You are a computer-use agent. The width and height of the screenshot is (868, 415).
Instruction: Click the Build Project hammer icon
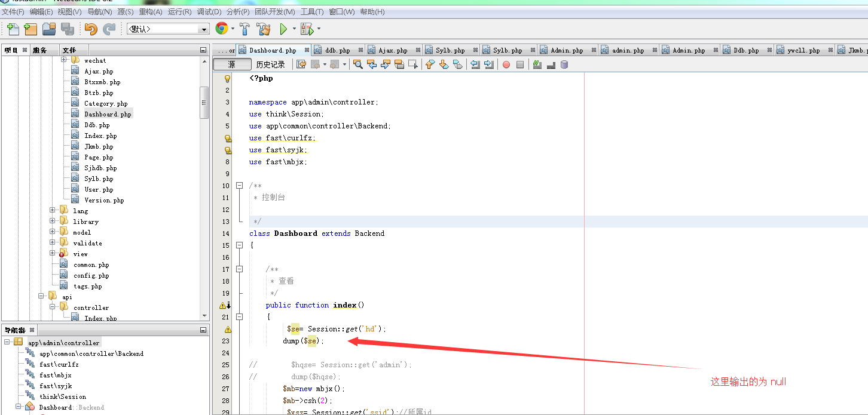click(244, 29)
